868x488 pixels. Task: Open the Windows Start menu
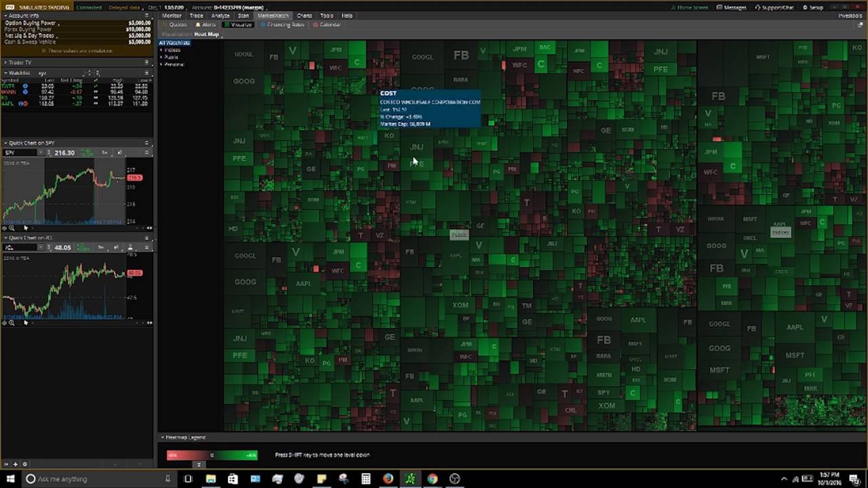coord(10,479)
